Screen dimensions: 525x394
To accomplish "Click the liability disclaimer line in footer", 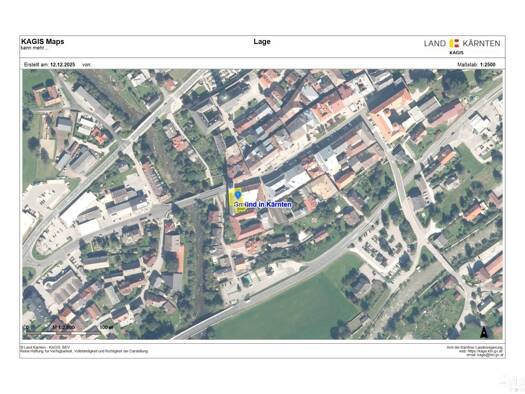I will [x=84, y=351].
